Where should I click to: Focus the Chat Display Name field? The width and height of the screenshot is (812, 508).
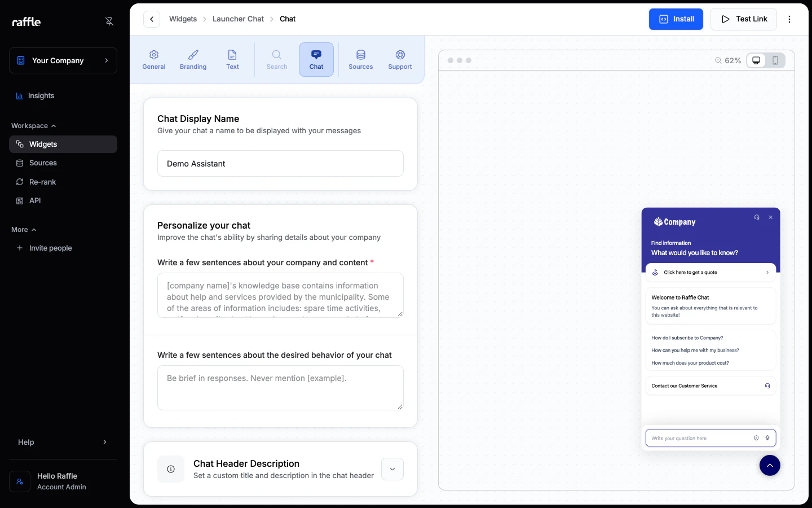tap(280, 164)
